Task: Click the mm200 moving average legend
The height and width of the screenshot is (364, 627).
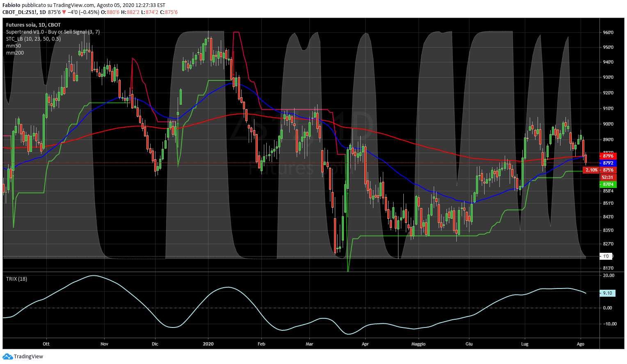Action: pyautogui.click(x=15, y=53)
